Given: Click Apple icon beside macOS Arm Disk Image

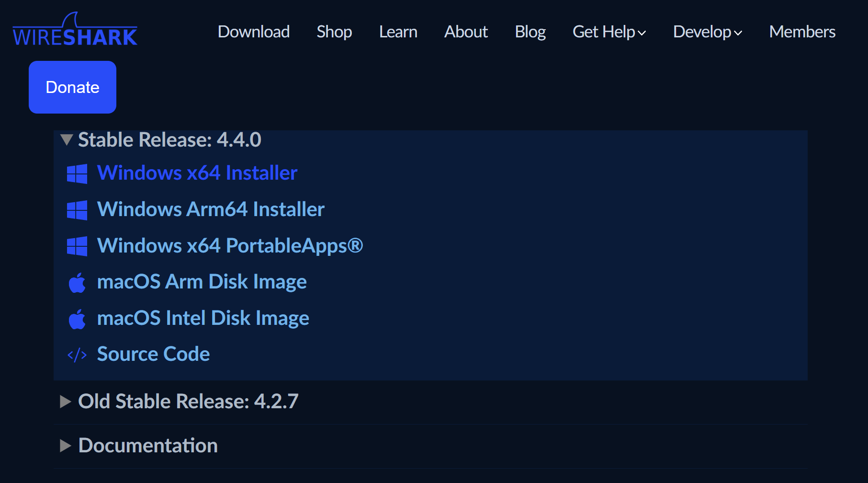Looking at the screenshot, I should point(77,283).
